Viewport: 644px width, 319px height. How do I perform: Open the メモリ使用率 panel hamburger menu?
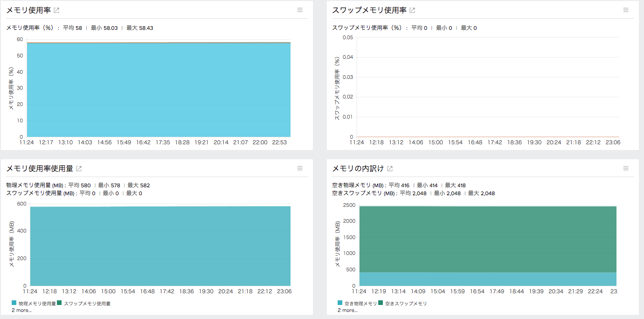point(300,10)
